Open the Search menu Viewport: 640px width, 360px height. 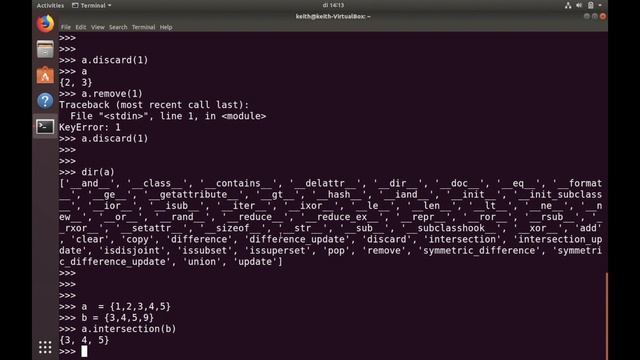118,27
